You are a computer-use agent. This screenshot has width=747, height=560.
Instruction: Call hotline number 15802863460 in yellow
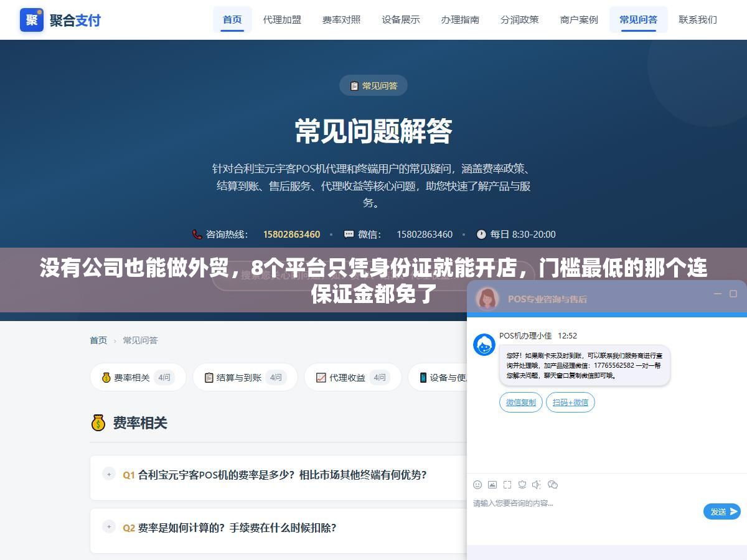291,235
